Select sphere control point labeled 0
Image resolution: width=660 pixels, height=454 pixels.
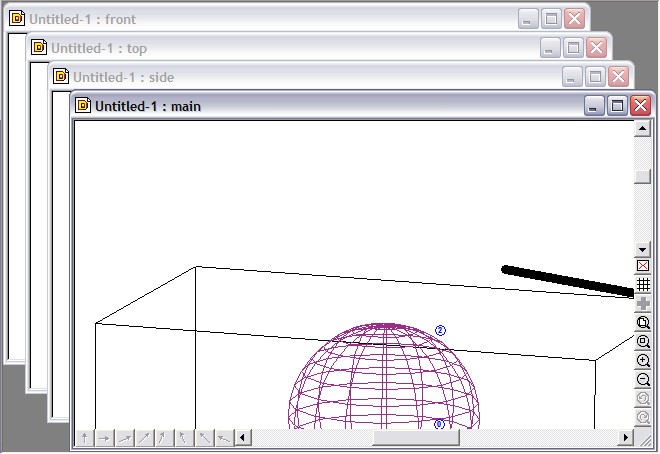[439, 424]
